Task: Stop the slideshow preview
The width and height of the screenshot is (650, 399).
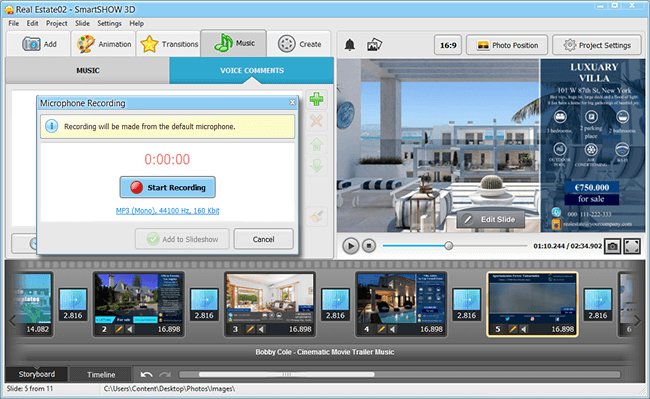Action: tap(369, 246)
